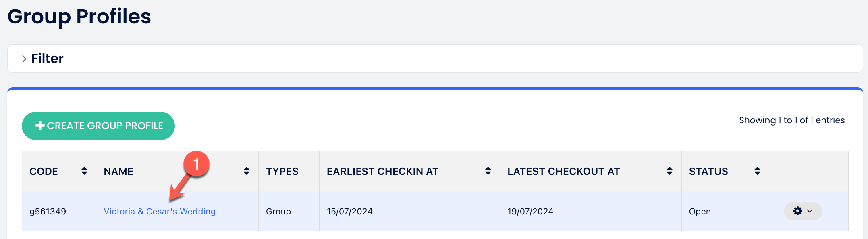Expand the Filter panel chevron

point(24,59)
